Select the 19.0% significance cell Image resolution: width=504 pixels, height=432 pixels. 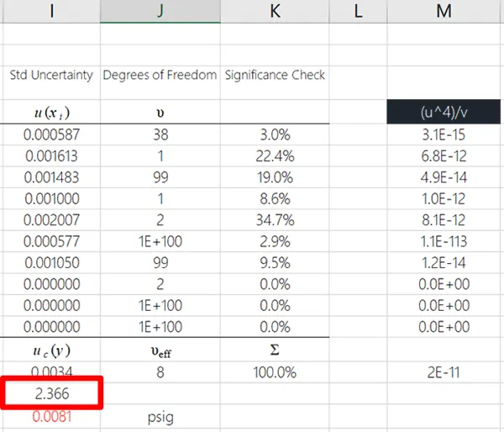(275, 177)
